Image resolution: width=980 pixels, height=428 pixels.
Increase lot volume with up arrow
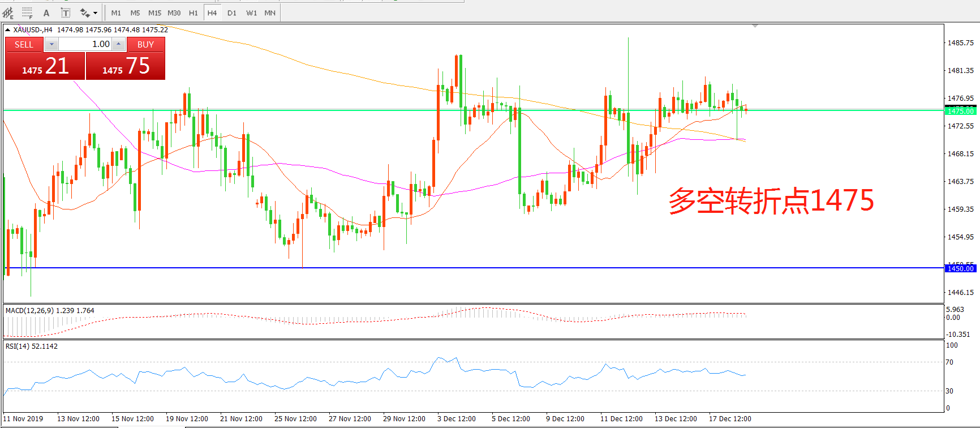(118, 44)
